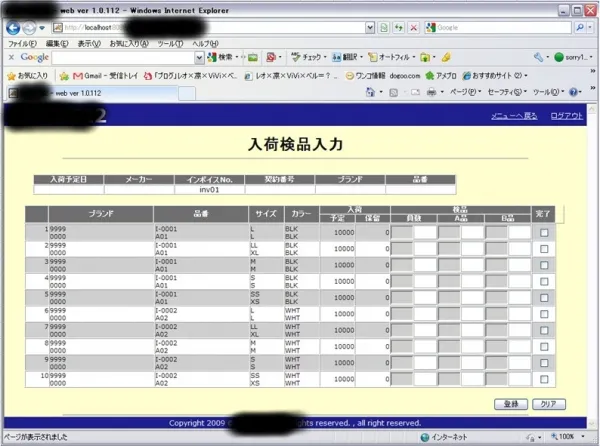Image resolution: width=600 pixels, height=446 pixels.
Task: Click the search magnifier icon by the Google box
Action: point(580,28)
